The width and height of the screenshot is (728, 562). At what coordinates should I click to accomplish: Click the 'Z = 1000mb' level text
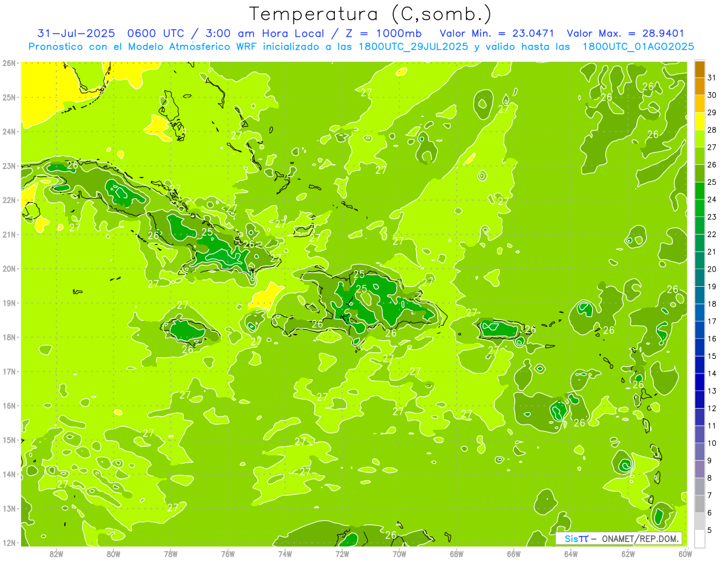pos(384,33)
